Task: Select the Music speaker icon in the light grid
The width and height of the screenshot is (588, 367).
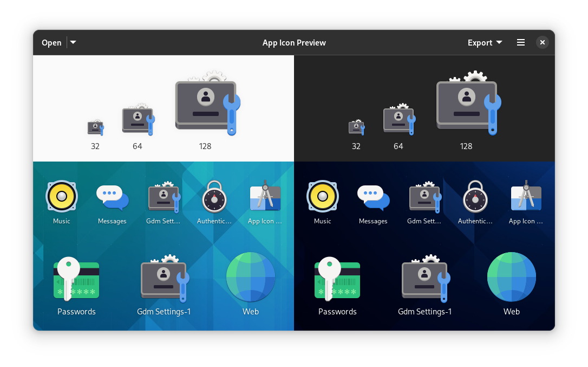Action: pyautogui.click(x=62, y=196)
